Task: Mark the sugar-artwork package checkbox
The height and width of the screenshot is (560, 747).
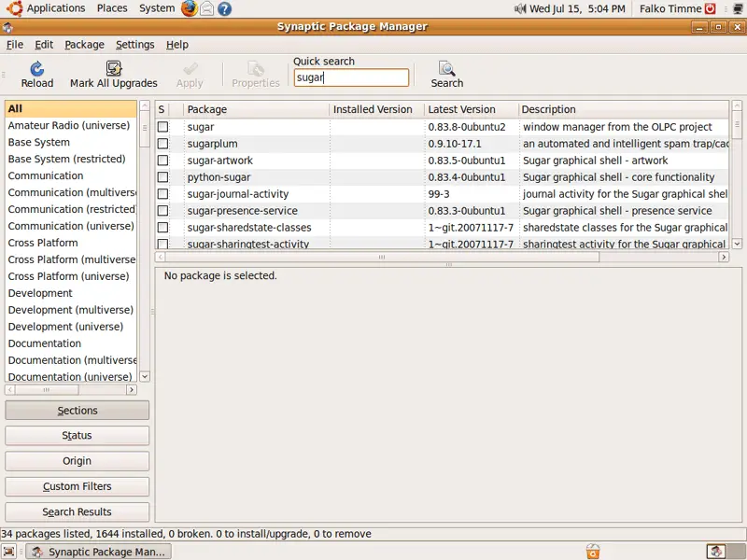Action: (x=162, y=160)
